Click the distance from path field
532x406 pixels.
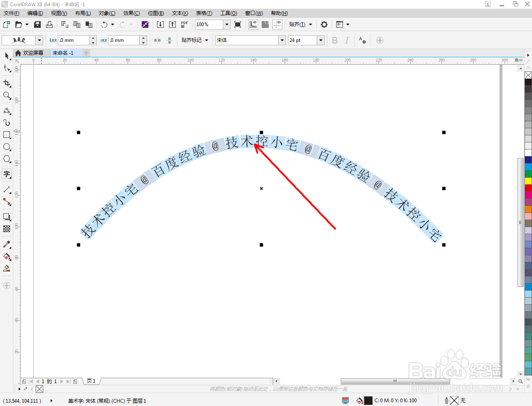coord(73,40)
